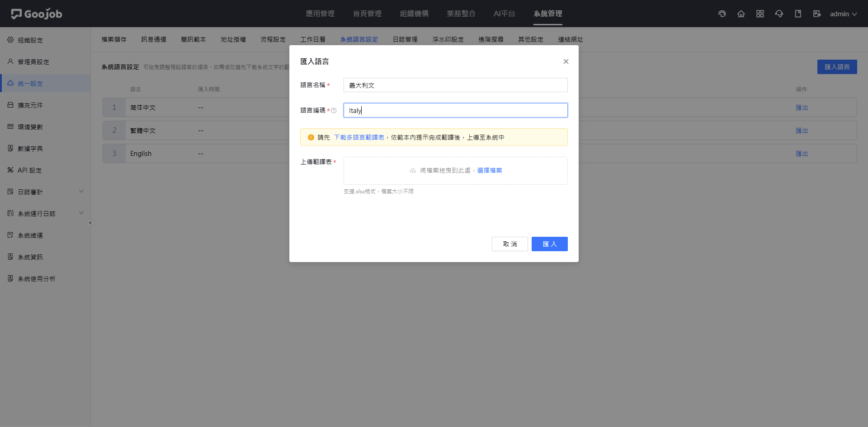Click 系統資訊 icon in sidebar
Viewport: 868px width, 427px height.
point(10,257)
